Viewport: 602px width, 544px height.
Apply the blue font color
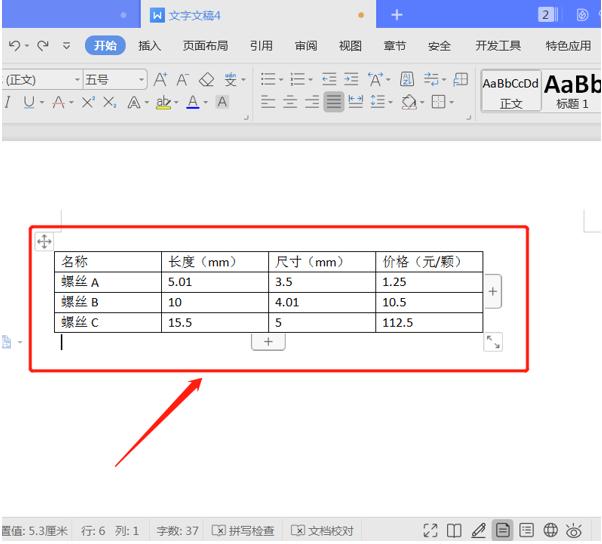point(193,102)
